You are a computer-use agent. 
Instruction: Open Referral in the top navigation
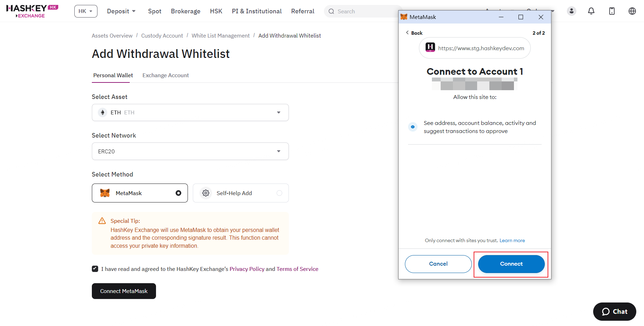point(303,11)
